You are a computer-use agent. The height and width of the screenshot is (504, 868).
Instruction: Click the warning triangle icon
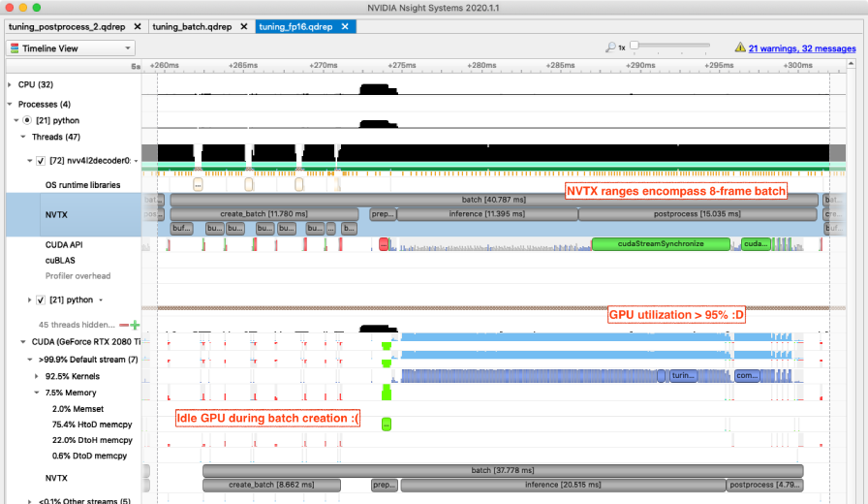click(x=740, y=47)
